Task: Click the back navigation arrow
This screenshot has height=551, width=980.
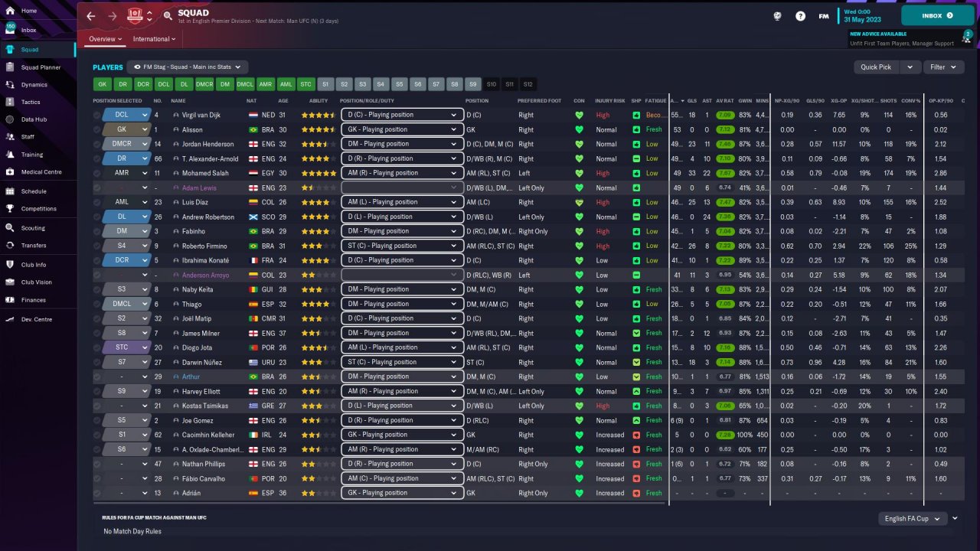Action: [x=91, y=15]
